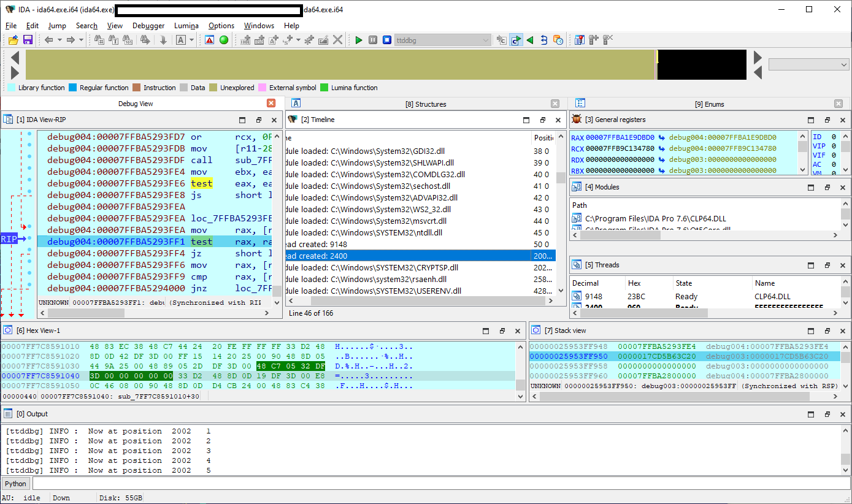Click the green backward arrow debugger icon
The height and width of the screenshot is (504, 852).
(x=530, y=40)
